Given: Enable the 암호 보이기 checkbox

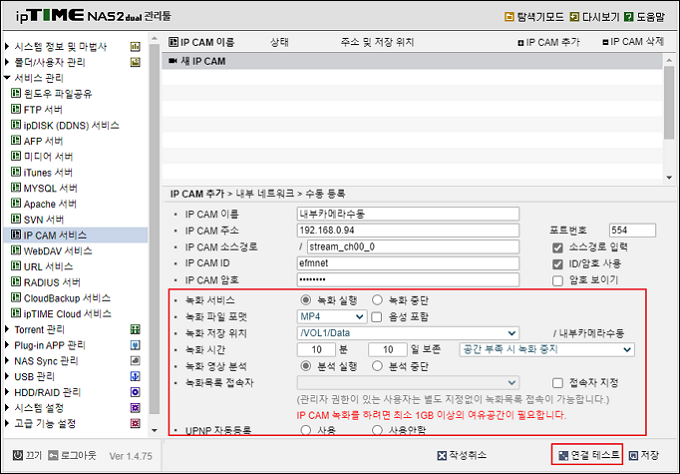Looking at the screenshot, I should [x=558, y=281].
